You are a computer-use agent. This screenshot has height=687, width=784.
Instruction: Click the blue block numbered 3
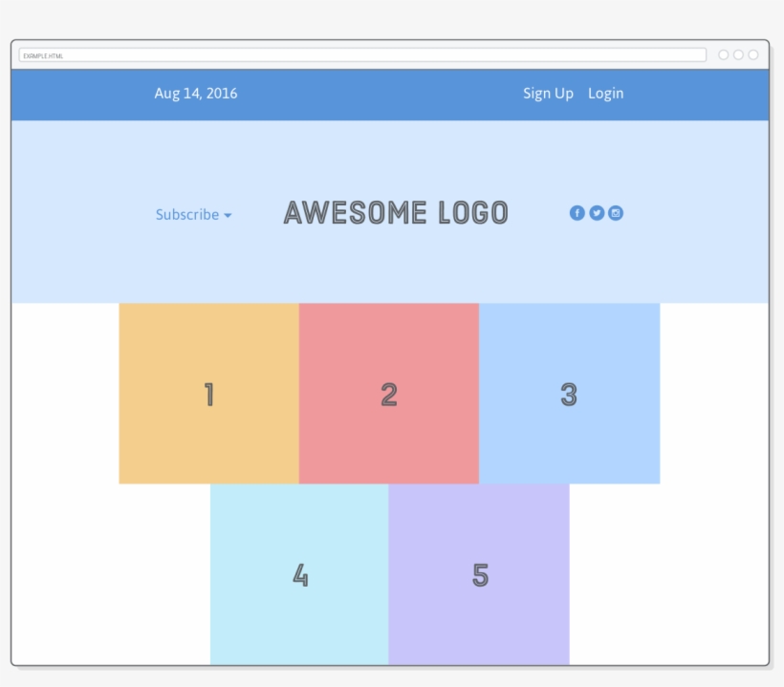point(569,394)
